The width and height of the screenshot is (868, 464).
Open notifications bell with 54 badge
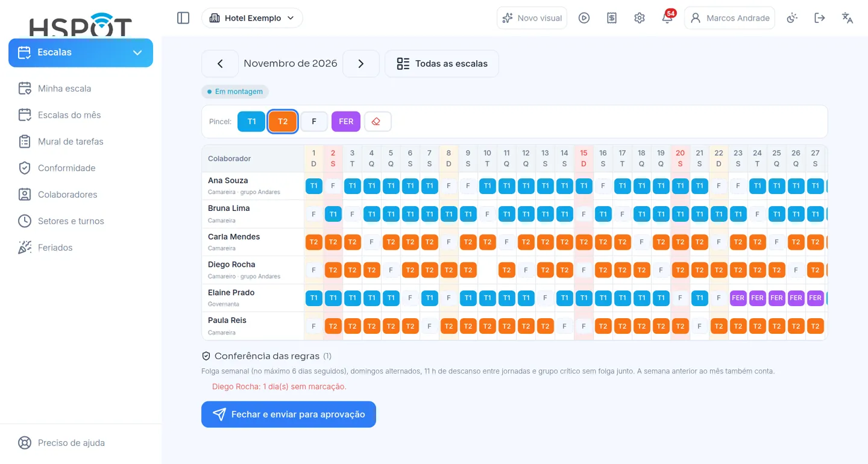tap(668, 17)
